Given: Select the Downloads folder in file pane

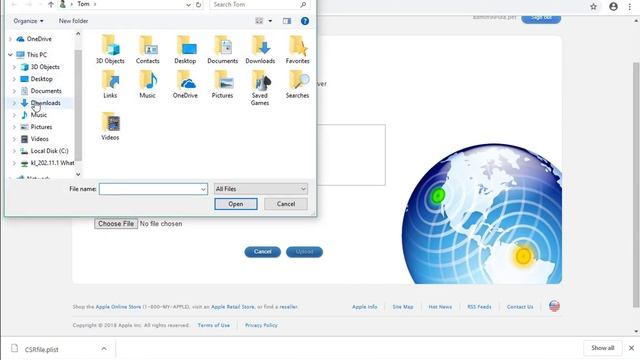Looking at the screenshot, I should (260, 49).
